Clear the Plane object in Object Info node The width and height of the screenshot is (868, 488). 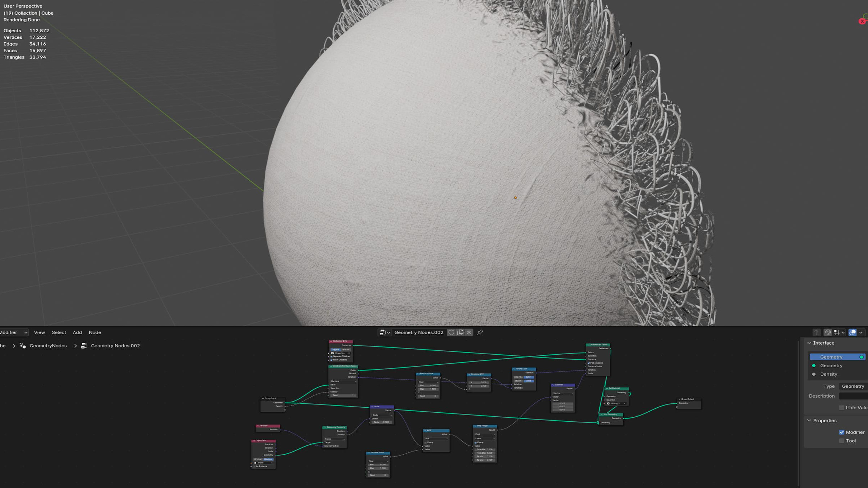pos(272,463)
